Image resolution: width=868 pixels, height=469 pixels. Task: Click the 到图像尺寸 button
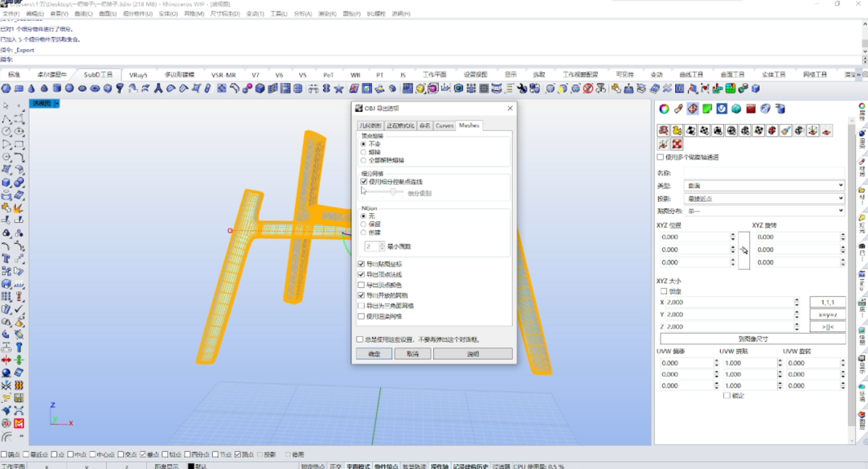click(x=753, y=339)
